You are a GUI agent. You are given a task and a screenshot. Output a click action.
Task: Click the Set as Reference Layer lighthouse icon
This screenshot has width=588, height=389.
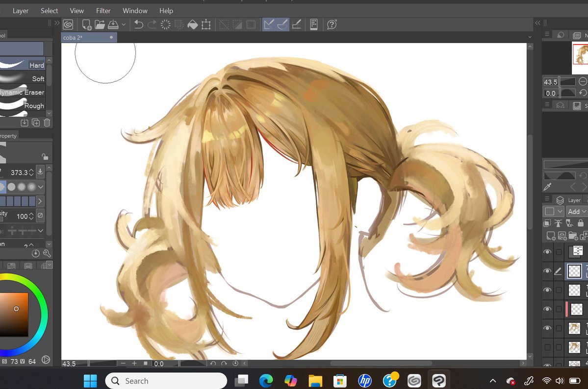point(559,223)
